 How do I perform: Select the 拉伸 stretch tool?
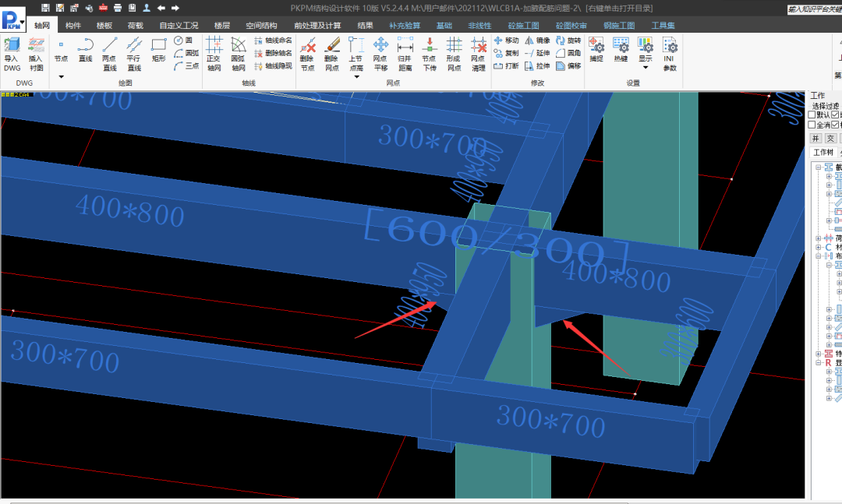[537, 66]
